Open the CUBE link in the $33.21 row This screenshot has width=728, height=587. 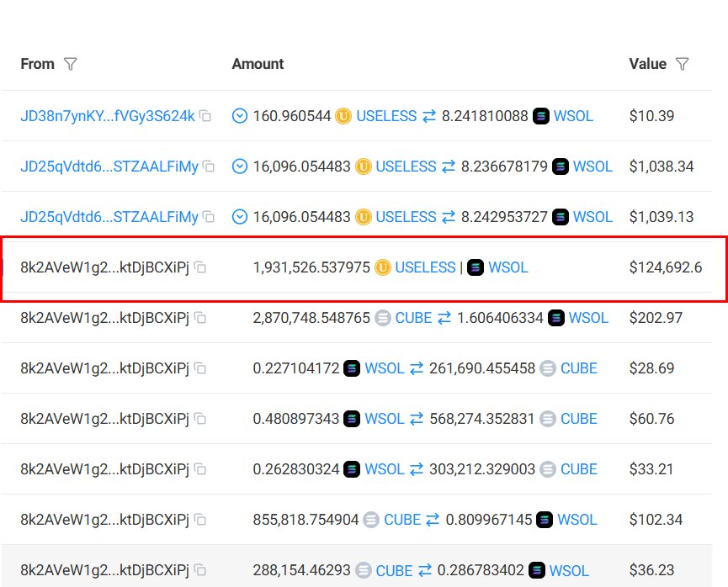click(579, 469)
